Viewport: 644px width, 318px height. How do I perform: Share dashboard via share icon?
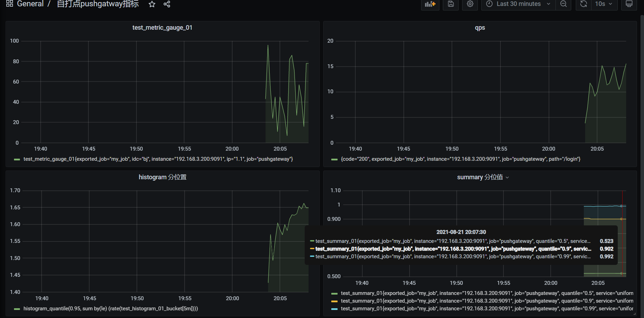167,4
